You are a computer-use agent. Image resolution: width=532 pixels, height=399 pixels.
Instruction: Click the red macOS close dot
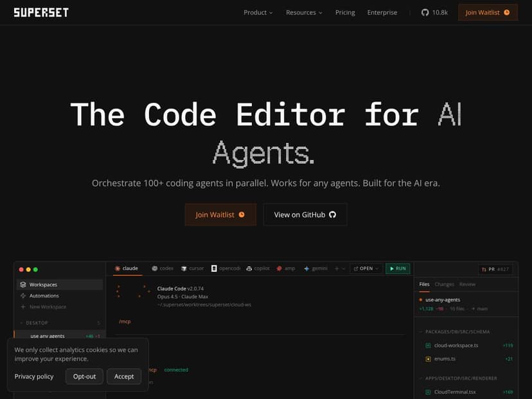click(x=21, y=269)
